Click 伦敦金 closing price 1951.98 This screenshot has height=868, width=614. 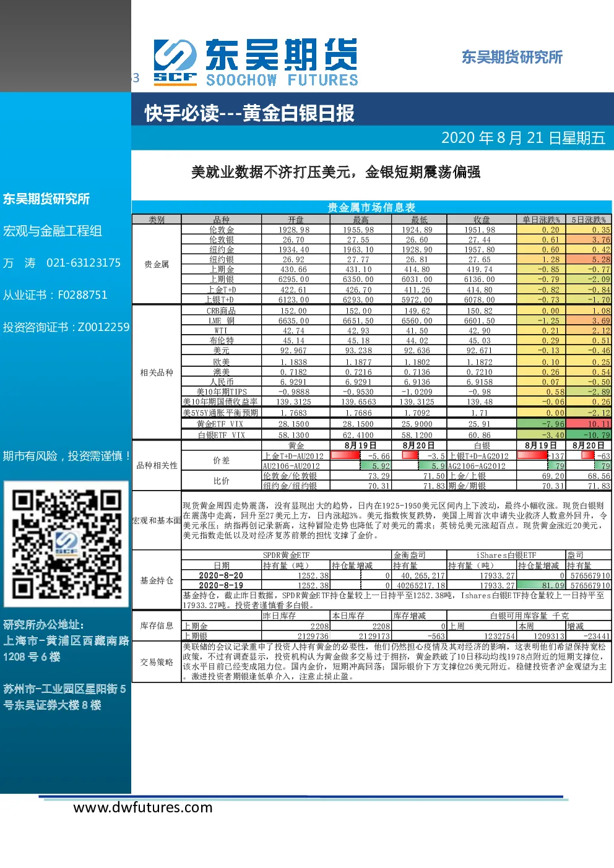(x=480, y=230)
